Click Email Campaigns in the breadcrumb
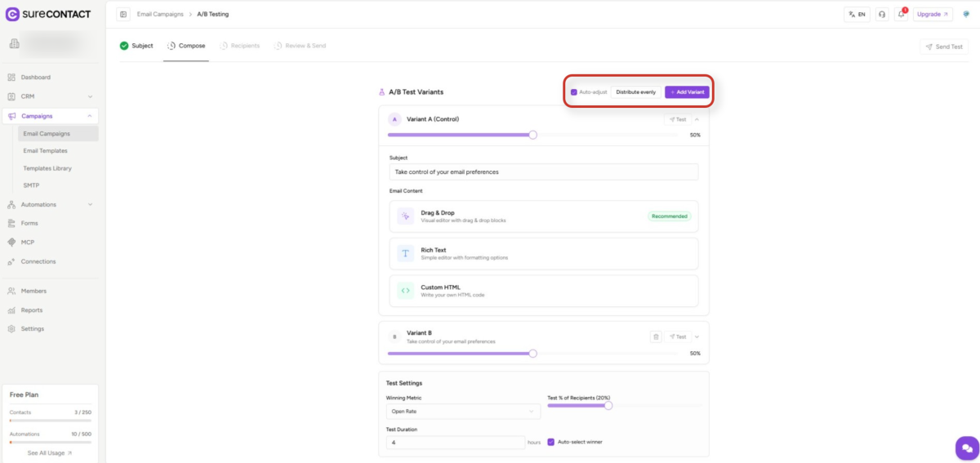The image size is (980, 463). click(x=161, y=14)
